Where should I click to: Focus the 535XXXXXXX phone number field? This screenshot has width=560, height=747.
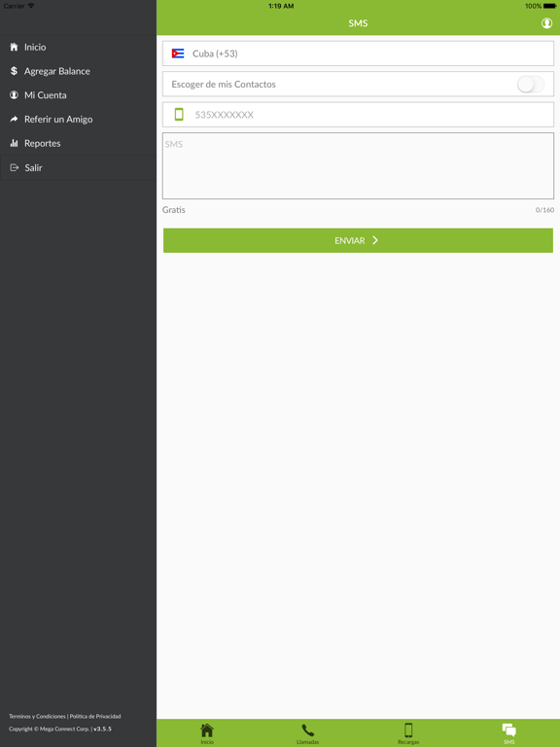358,115
